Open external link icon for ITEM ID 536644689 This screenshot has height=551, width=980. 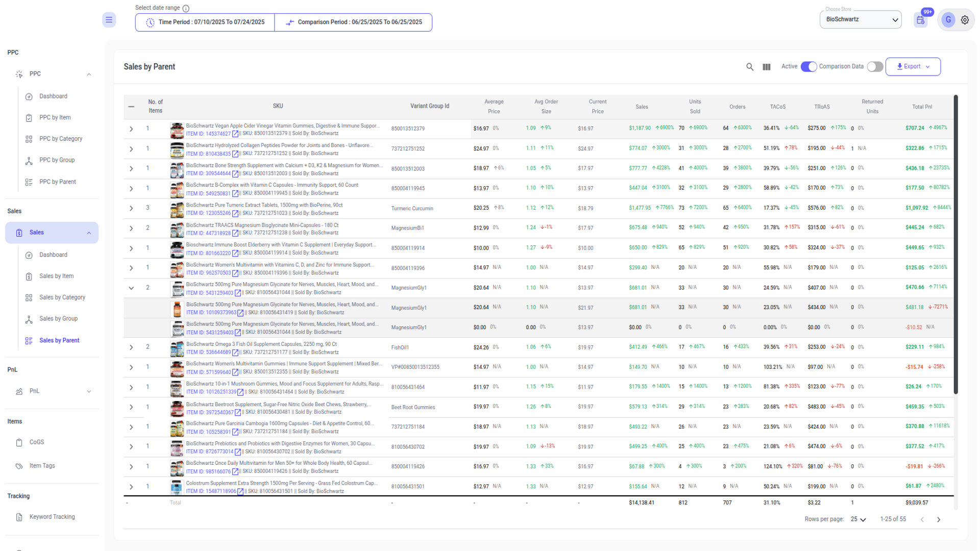click(235, 353)
